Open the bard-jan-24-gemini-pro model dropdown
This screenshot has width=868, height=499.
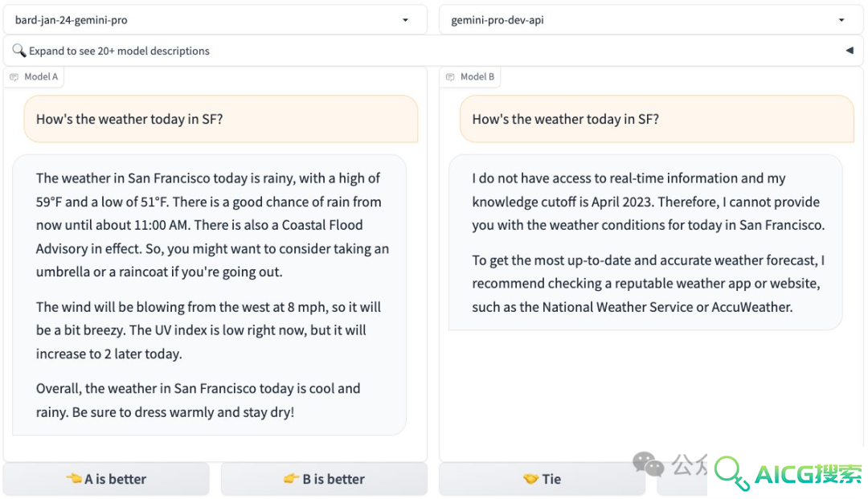click(215, 20)
